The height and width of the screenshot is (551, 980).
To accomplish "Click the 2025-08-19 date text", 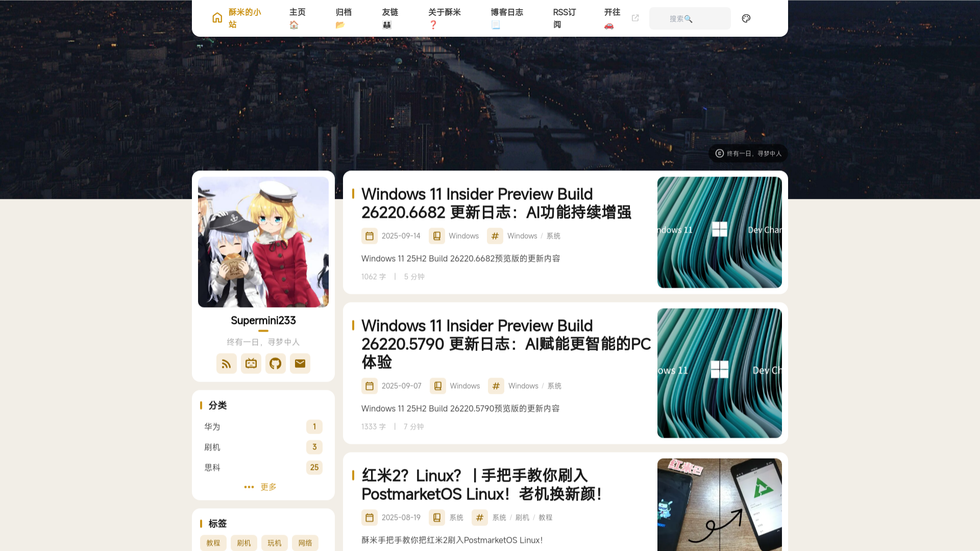I will (x=401, y=518).
